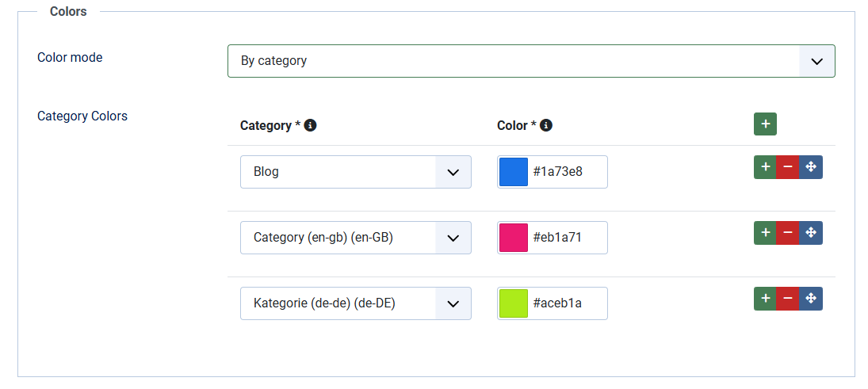Click move handle for Category (en-gb) row
This screenshot has width=868, height=389.
tap(811, 233)
